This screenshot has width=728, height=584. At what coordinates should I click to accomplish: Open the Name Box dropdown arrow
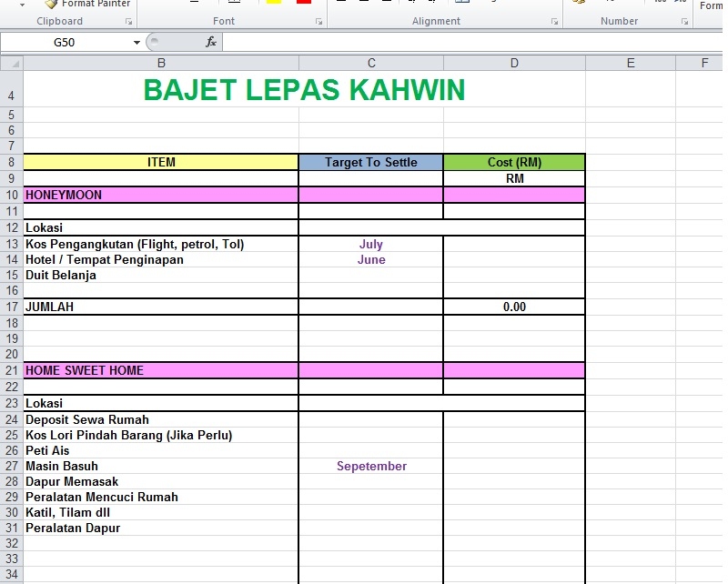click(136, 42)
